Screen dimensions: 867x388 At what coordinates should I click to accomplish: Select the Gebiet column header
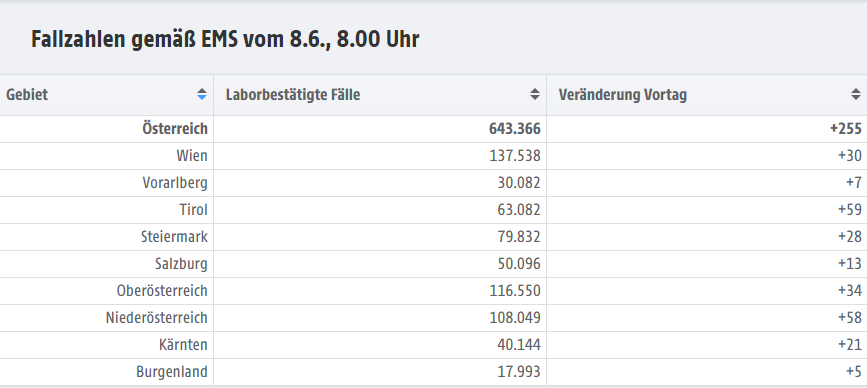click(x=107, y=95)
